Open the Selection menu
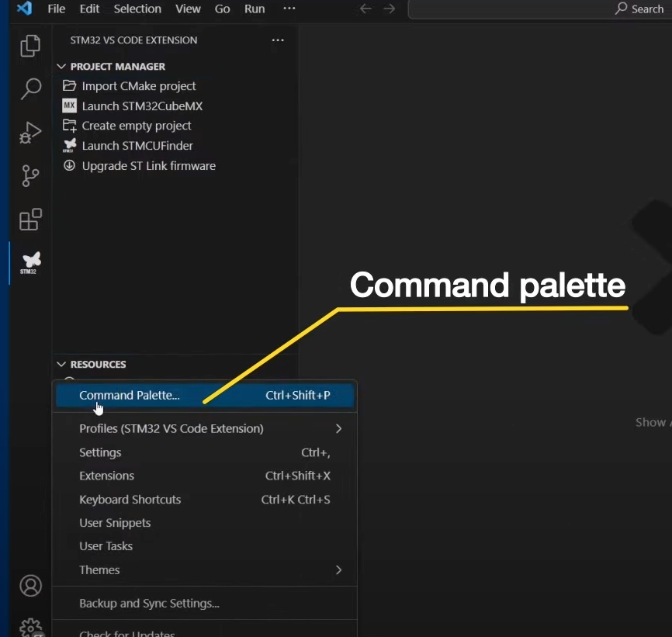 (x=137, y=9)
